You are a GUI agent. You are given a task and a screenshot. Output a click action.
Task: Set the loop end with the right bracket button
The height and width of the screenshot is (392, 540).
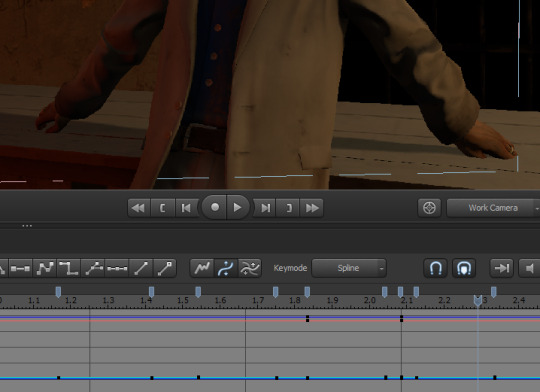point(289,208)
